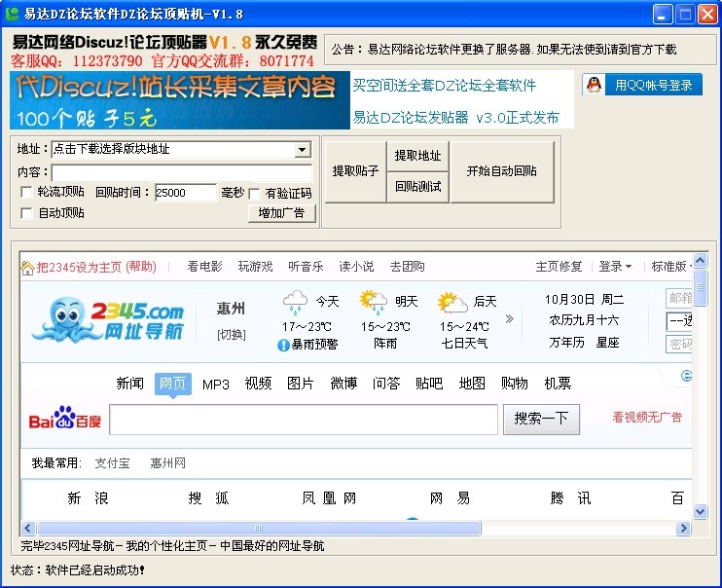Click the day-after-tomorrow weather icon
Screen dimensions: 722x588
(451, 302)
